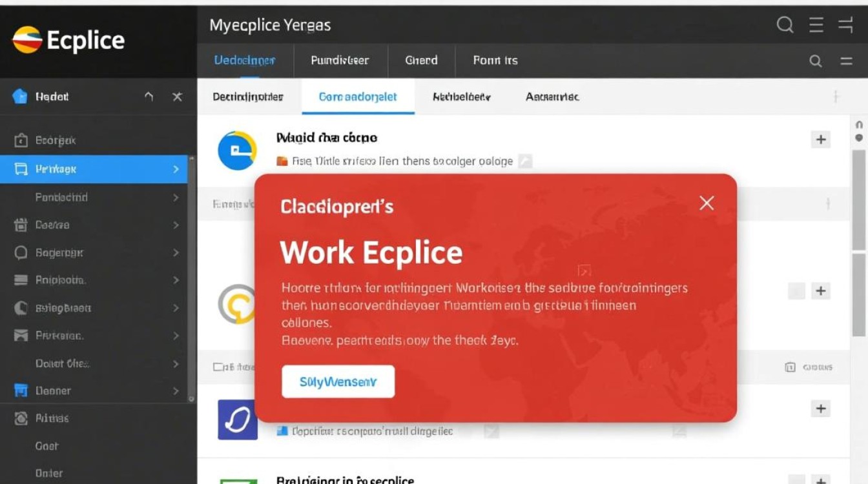Screen dimensions: 868x484
Task: Open the hamburger menu in the top title bar
Action: 816,25
